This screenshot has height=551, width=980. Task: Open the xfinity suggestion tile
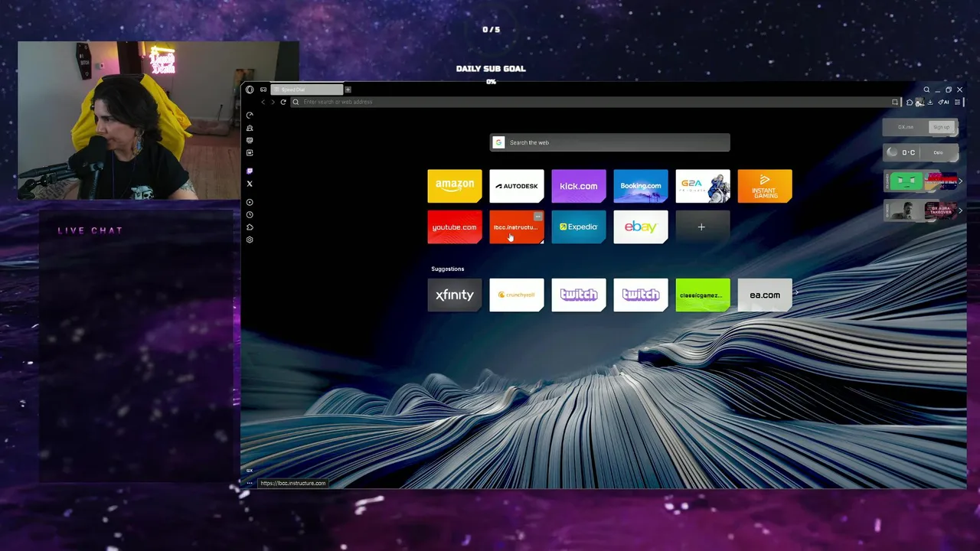tap(455, 295)
